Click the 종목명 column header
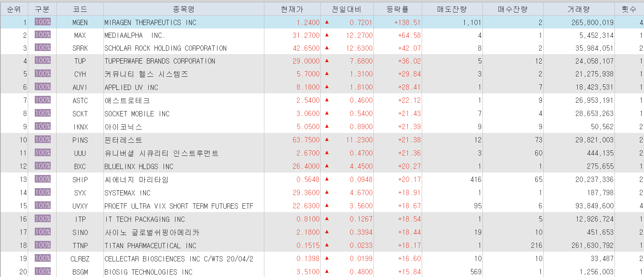Screen dimensions: 644x277 coord(184,9)
